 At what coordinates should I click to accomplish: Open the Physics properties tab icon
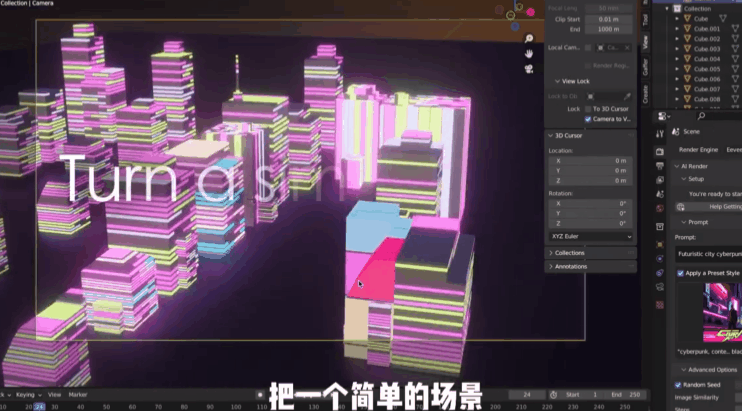pyautogui.click(x=660, y=259)
